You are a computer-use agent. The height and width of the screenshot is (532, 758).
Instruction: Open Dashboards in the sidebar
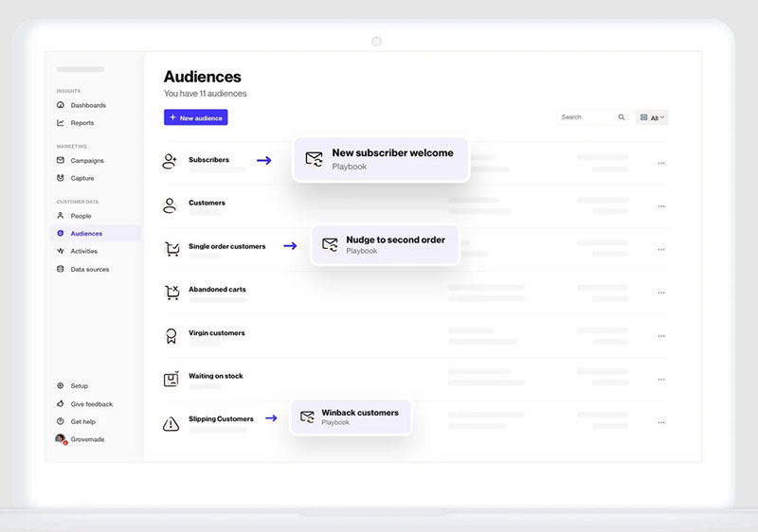coord(88,105)
